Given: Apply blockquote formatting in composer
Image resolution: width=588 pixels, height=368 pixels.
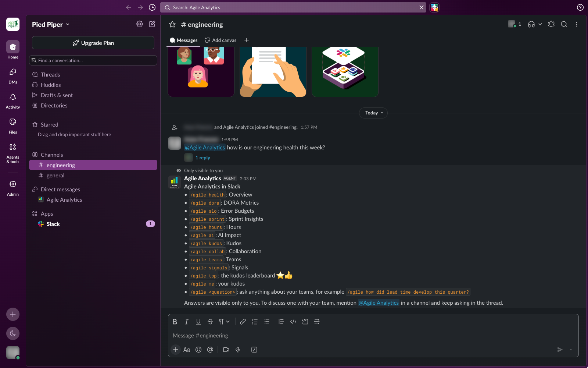Looking at the screenshot, I should tap(281, 322).
